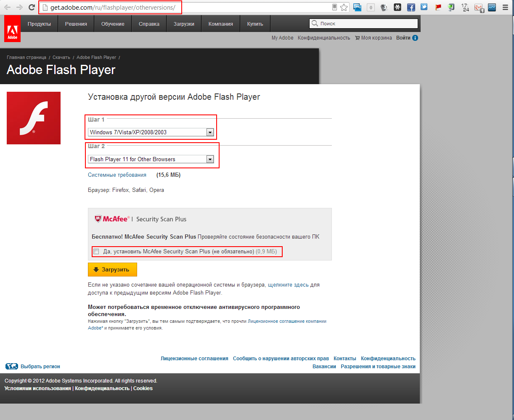Screen dimensions: 514x420
Task: Click the search magnifier icon
Action: click(315, 24)
